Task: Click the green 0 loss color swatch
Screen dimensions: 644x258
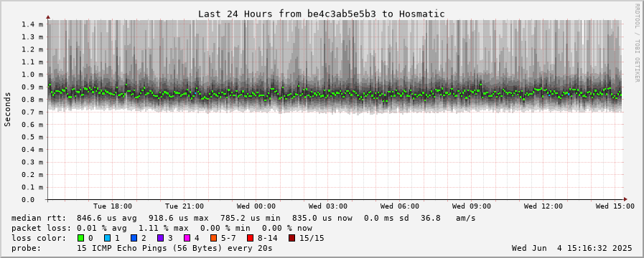Action: click(81, 238)
